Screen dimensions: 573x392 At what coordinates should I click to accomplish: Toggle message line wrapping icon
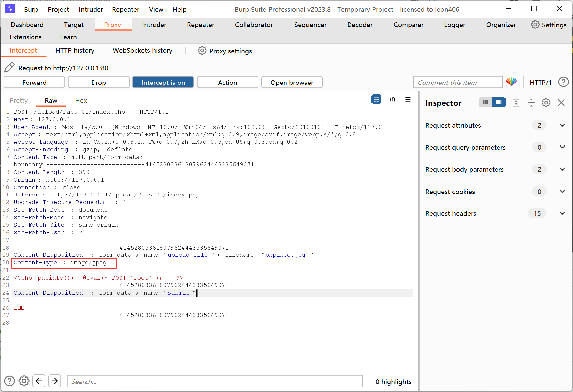coord(376,99)
